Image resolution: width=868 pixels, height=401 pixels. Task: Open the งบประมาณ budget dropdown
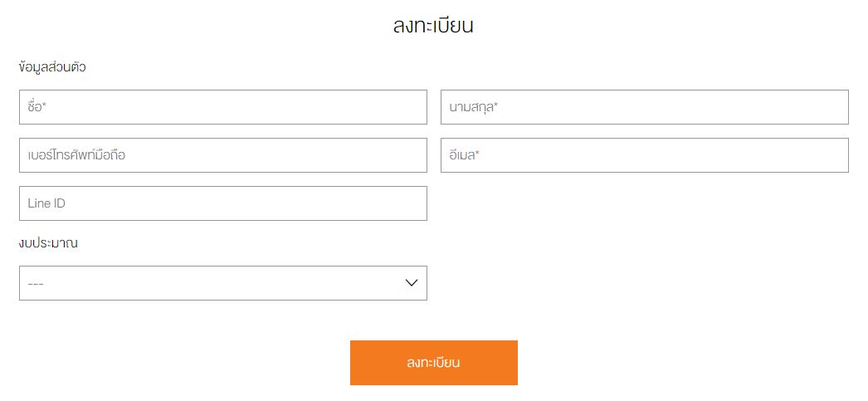coord(222,283)
